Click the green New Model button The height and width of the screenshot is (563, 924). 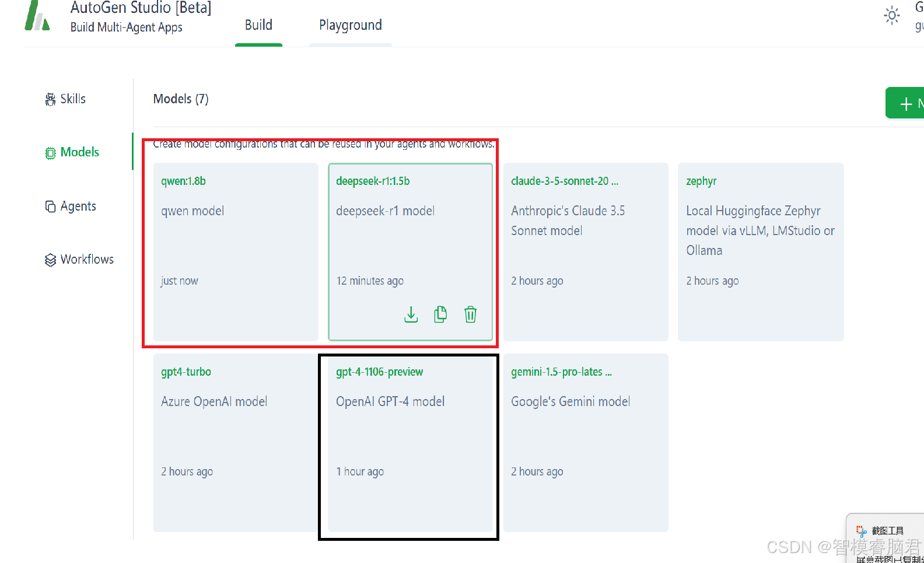point(905,103)
